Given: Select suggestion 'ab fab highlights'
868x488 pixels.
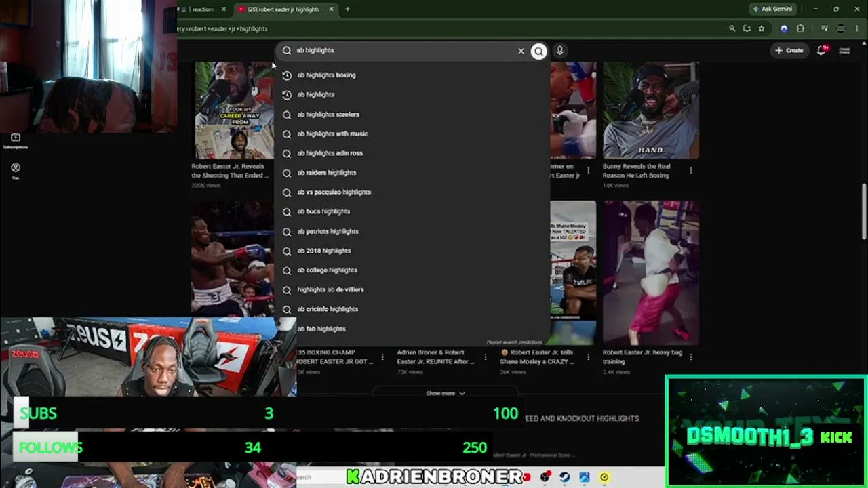Looking at the screenshot, I should (412, 329).
